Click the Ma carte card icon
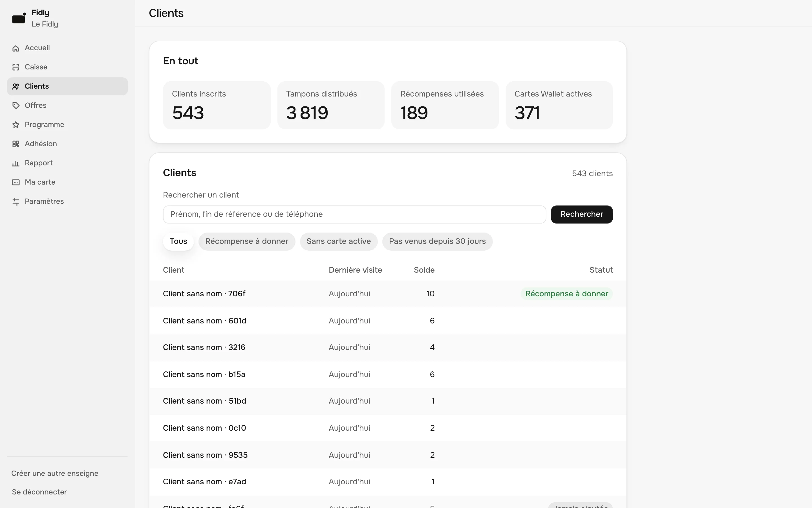This screenshot has width=812, height=508. 16,182
